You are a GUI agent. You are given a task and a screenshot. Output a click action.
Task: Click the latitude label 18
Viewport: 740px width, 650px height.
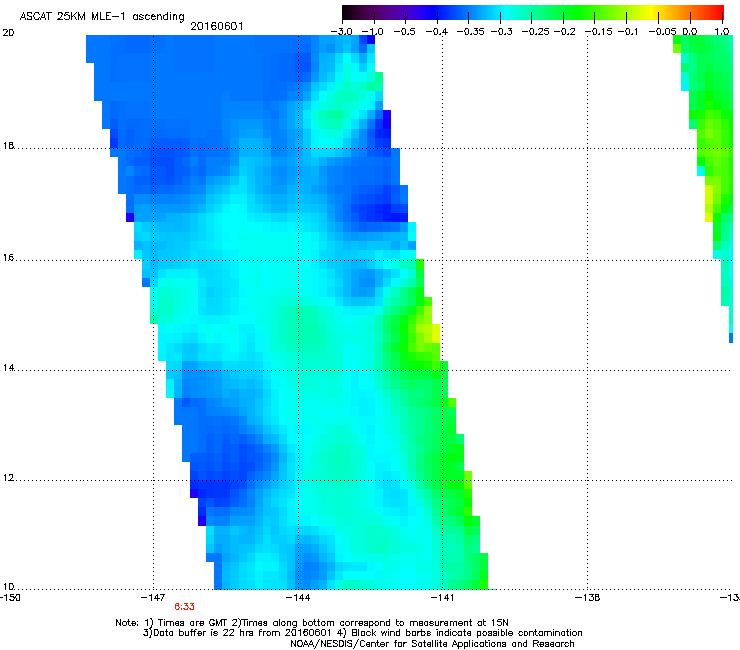click(x=8, y=145)
